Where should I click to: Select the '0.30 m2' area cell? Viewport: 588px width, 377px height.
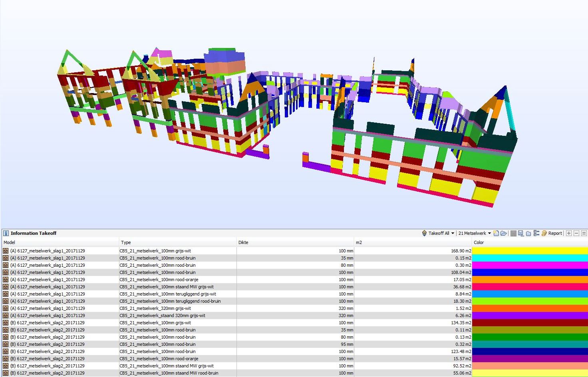(x=413, y=265)
